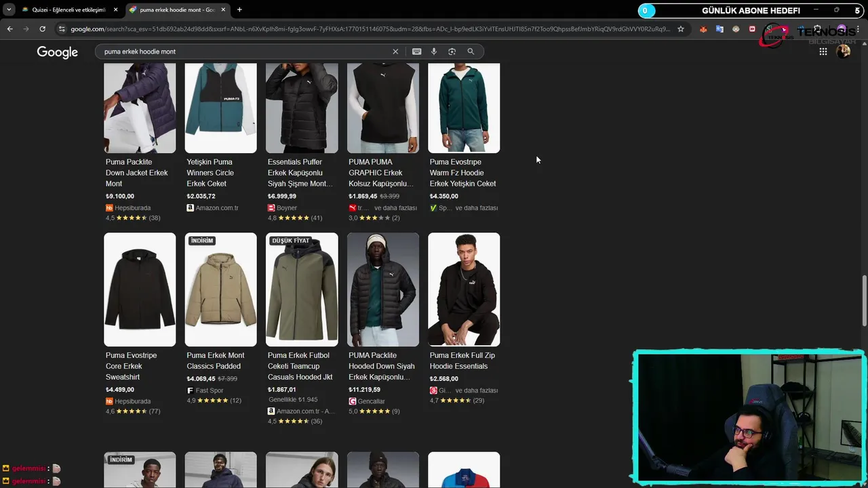Start voice search with microphone icon
The height and width of the screenshot is (488, 868).
(434, 52)
